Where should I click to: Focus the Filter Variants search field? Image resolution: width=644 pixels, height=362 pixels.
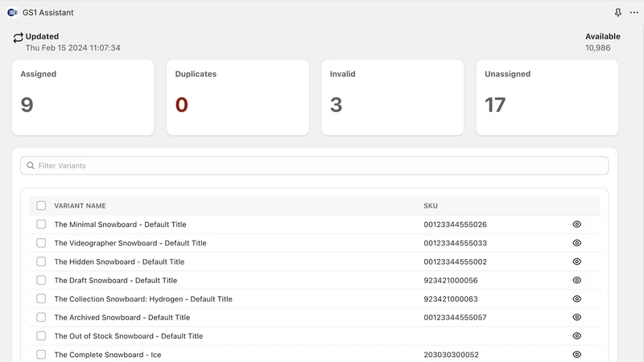[x=314, y=166]
